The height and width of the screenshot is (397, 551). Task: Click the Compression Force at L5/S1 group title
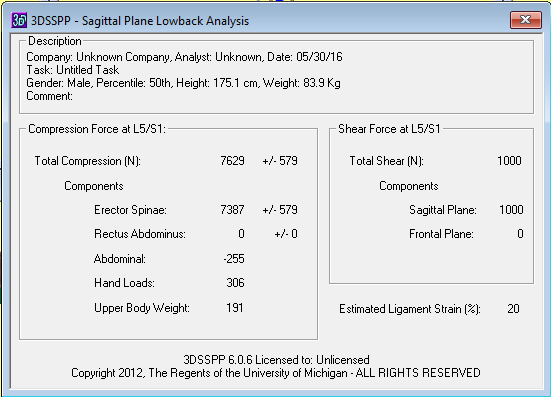(97, 129)
